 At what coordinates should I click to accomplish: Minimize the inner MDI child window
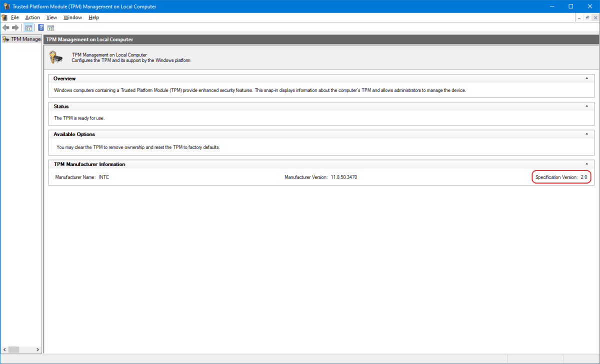(x=579, y=17)
